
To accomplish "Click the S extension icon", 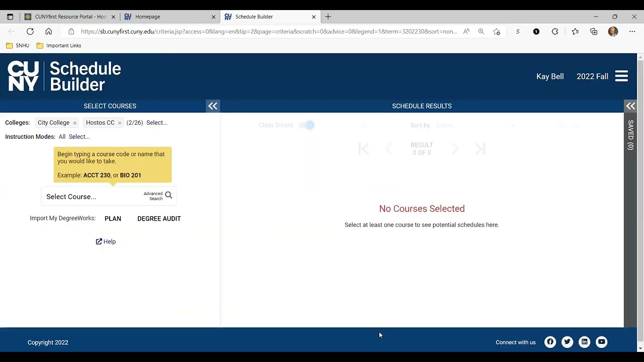I will click(518, 32).
